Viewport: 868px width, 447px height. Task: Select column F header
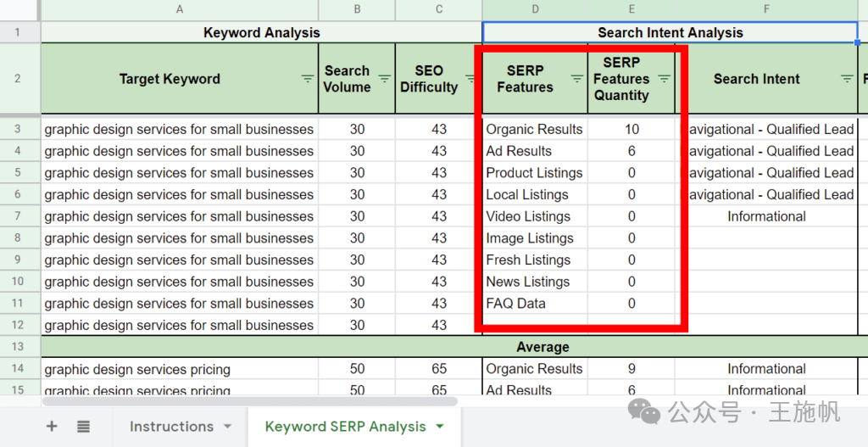coord(766,9)
